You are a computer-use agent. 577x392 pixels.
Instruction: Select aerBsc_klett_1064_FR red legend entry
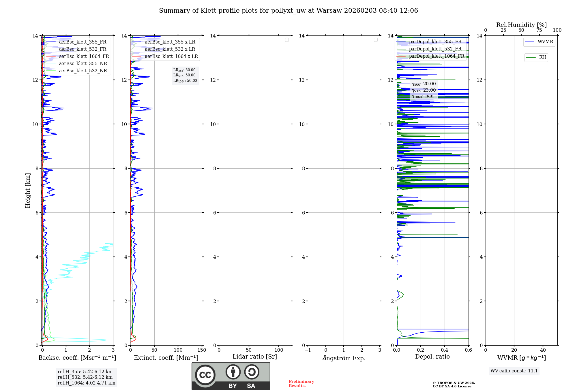84,56
